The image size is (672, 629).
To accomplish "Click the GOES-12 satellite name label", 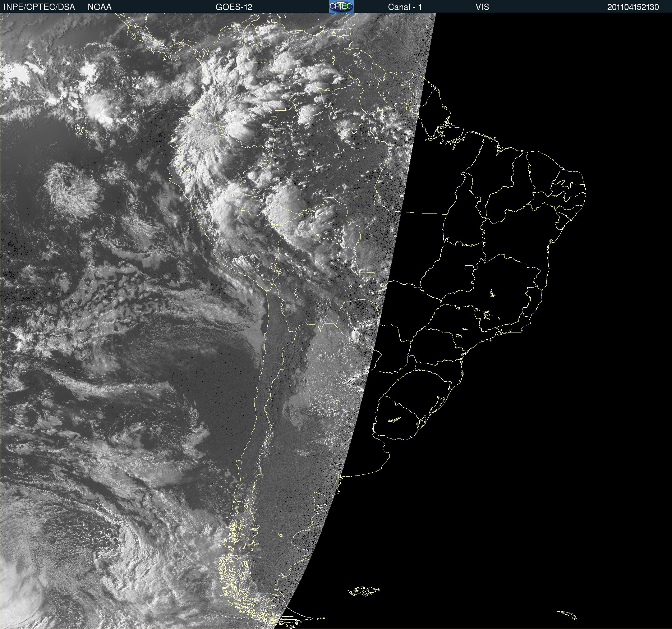I will pyautogui.click(x=234, y=7).
